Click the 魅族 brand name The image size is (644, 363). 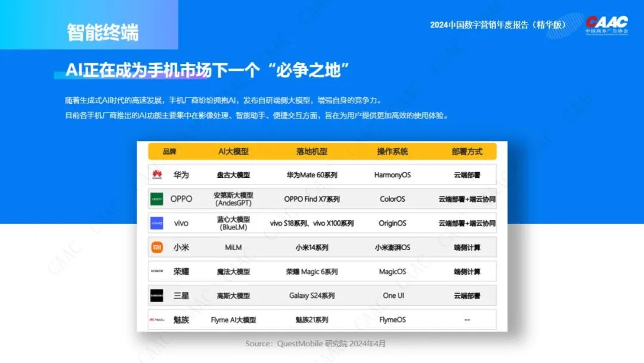click(181, 319)
